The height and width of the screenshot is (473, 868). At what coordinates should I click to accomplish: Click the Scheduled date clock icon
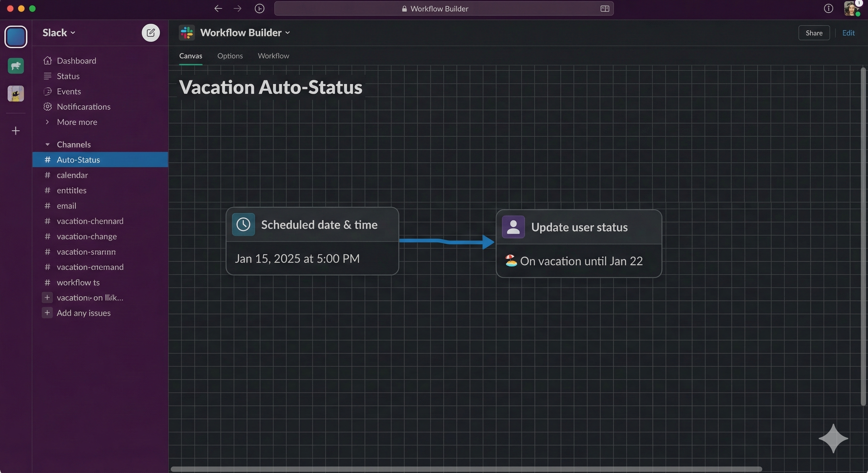[x=243, y=224]
